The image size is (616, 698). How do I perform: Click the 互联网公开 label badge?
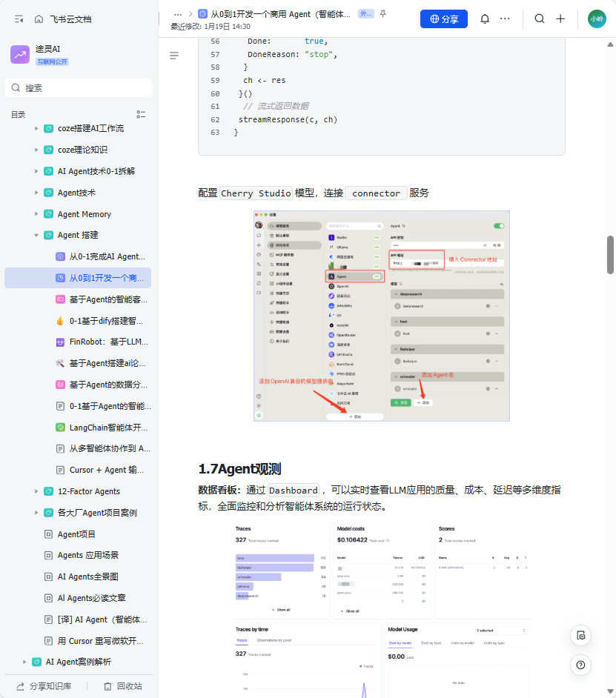tap(52, 62)
